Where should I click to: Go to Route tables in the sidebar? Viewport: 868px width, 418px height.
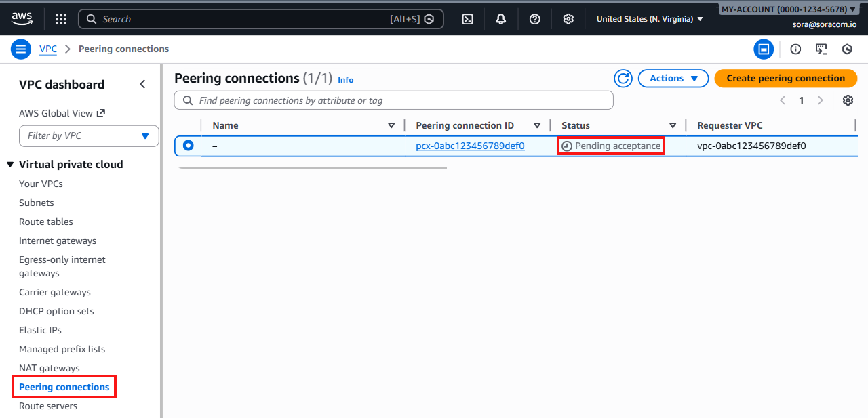coord(45,222)
